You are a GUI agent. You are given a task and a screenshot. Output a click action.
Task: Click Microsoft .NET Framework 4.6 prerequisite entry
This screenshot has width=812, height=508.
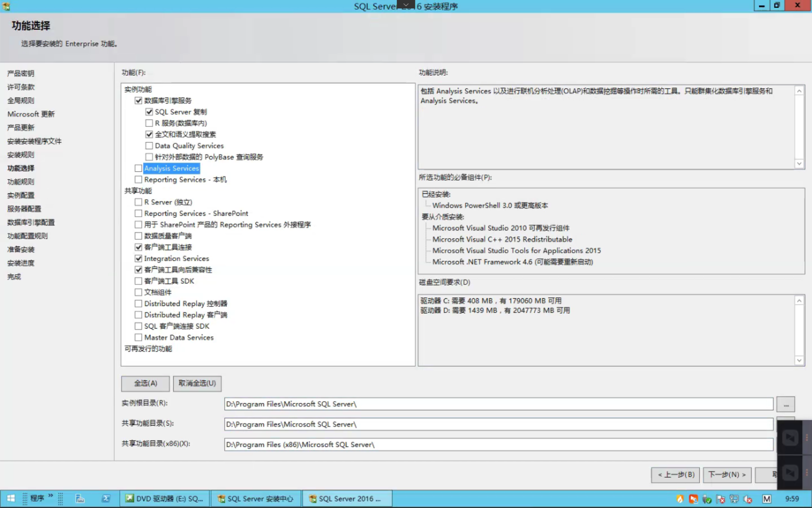tap(513, 262)
